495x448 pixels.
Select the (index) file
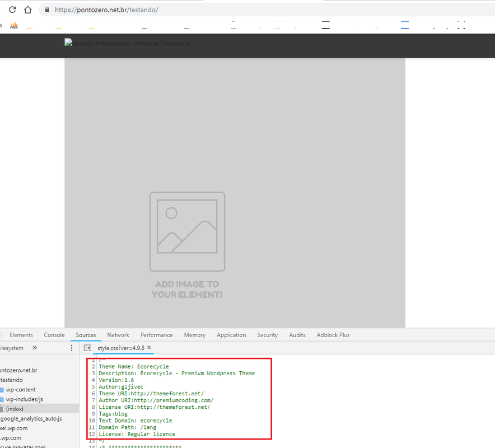click(x=15, y=409)
